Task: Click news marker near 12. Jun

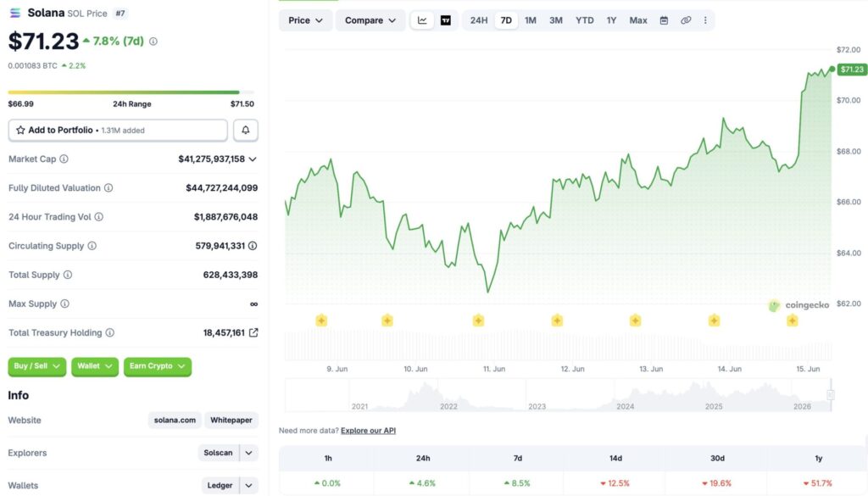Action: pyautogui.click(x=557, y=320)
